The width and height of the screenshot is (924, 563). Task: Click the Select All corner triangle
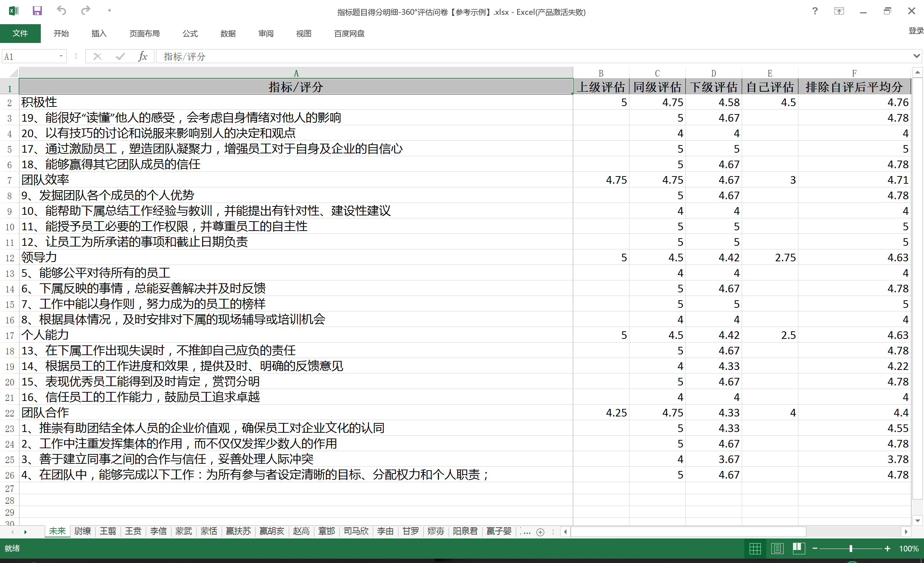click(13, 73)
